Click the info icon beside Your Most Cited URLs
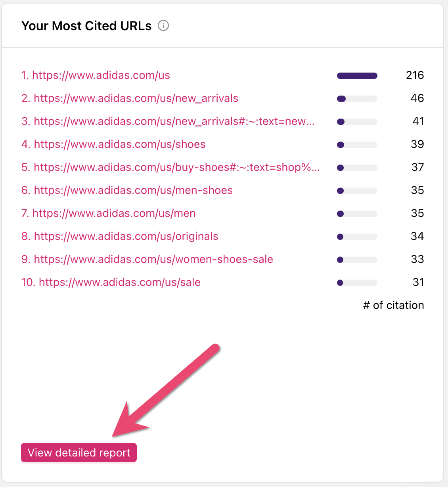The width and height of the screenshot is (448, 487). [x=163, y=26]
